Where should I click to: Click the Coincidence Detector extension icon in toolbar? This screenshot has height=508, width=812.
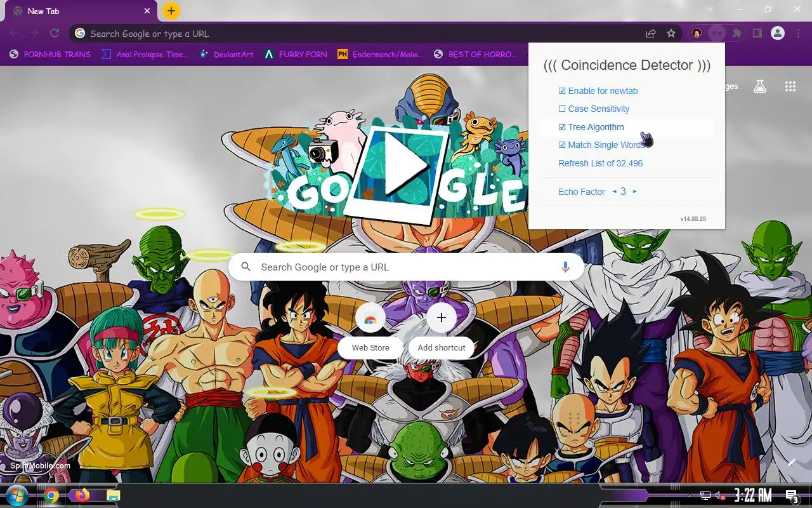[x=716, y=33]
